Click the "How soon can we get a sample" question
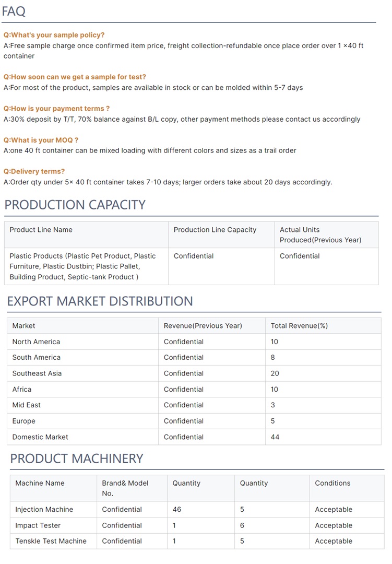 point(75,77)
